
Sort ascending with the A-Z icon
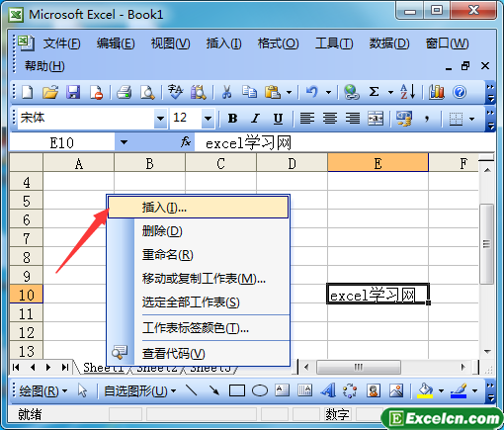(x=408, y=92)
